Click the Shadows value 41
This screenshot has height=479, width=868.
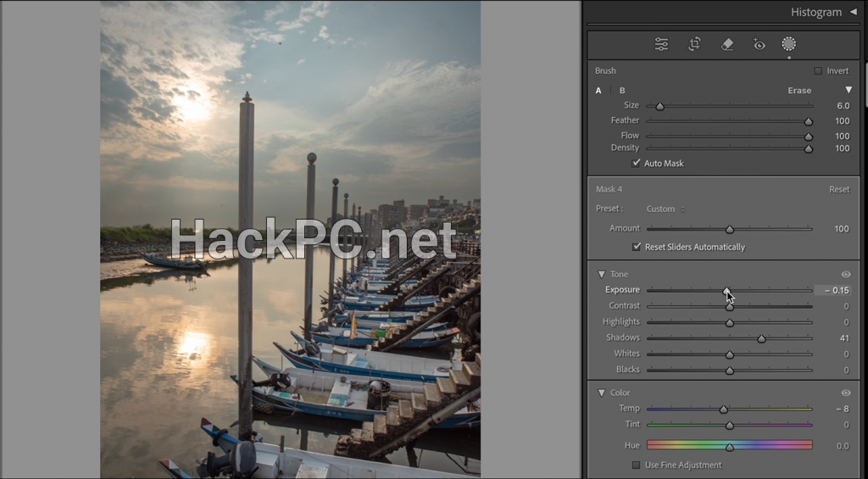843,337
